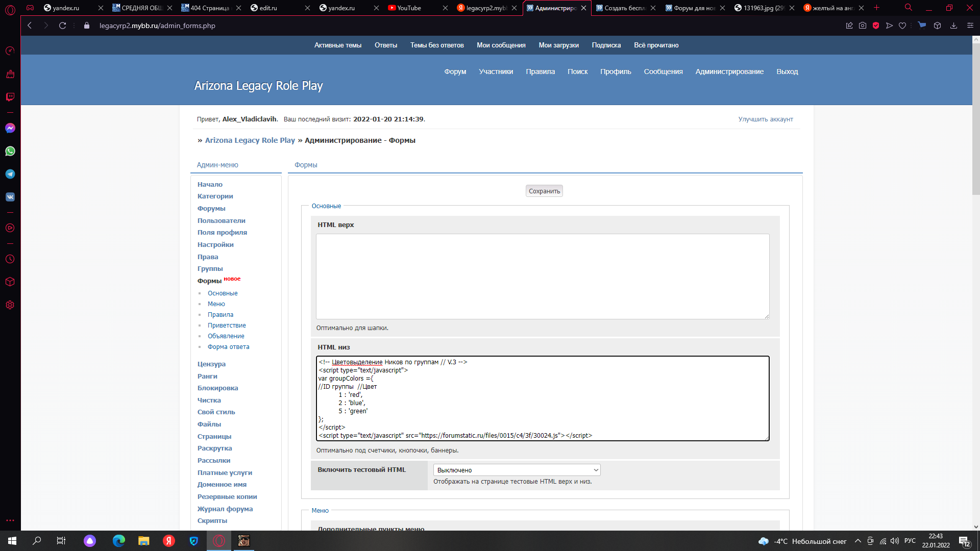980x551 pixels.
Task: Open Yandex Browser from taskbar
Action: (169, 541)
